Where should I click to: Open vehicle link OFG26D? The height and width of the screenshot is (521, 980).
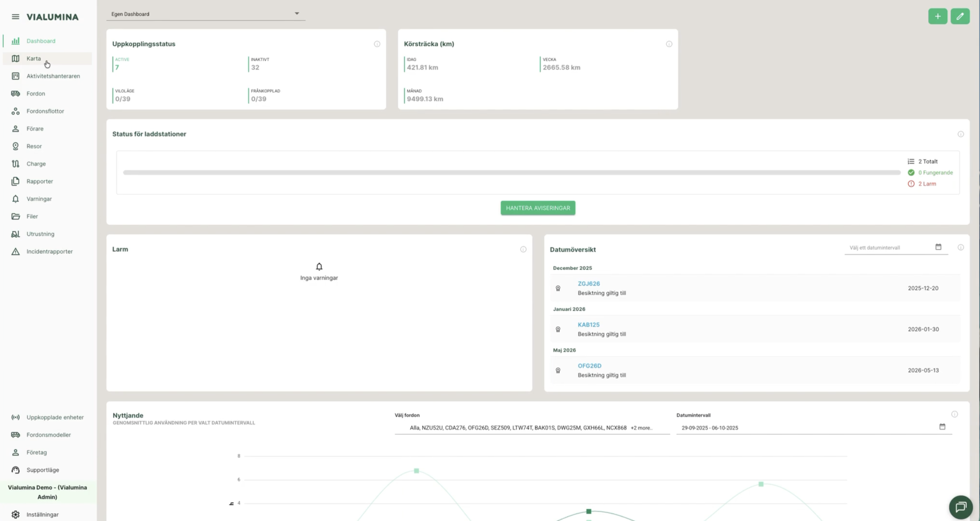[x=590, y=366]
